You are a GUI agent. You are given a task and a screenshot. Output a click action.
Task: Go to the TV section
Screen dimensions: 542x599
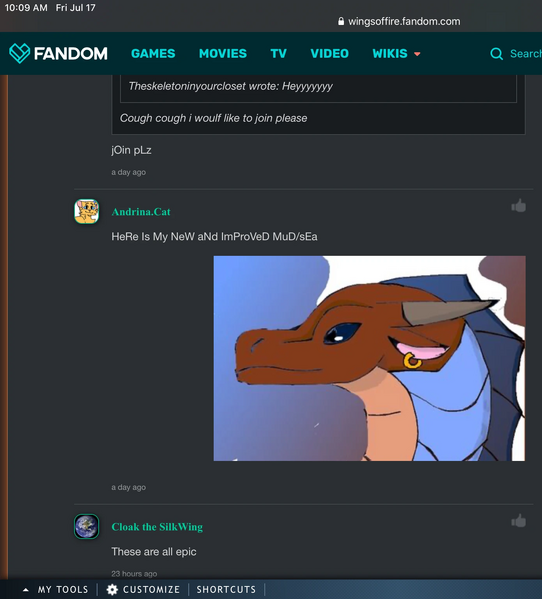(x=278, y=53)
